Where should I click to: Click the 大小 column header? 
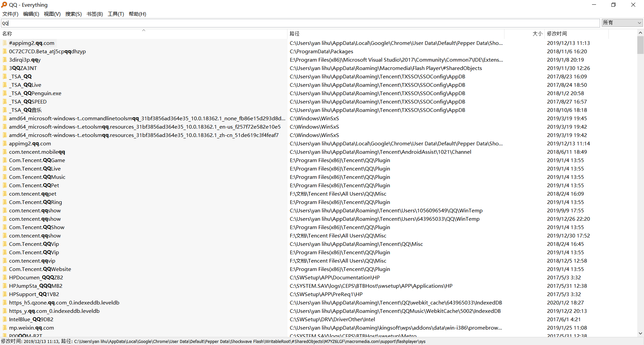point(537,33)
